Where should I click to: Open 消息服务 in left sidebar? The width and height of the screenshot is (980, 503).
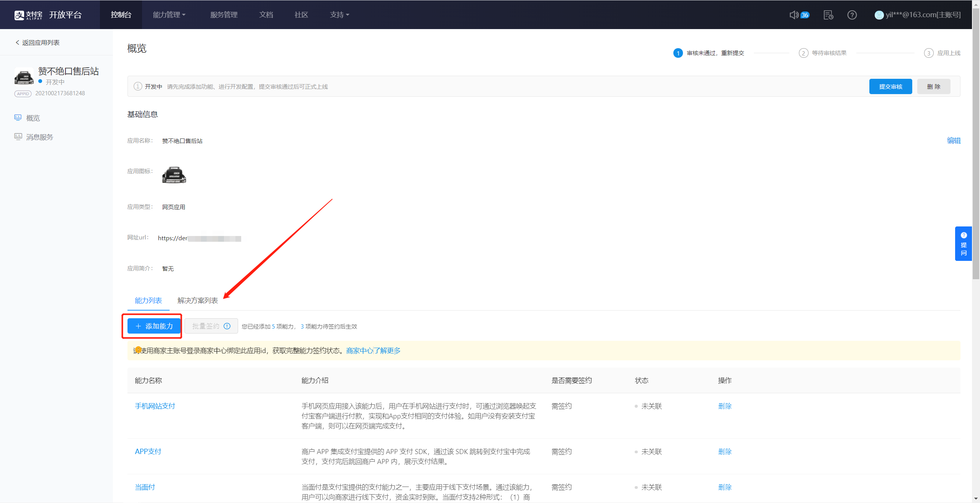(39, 137)
